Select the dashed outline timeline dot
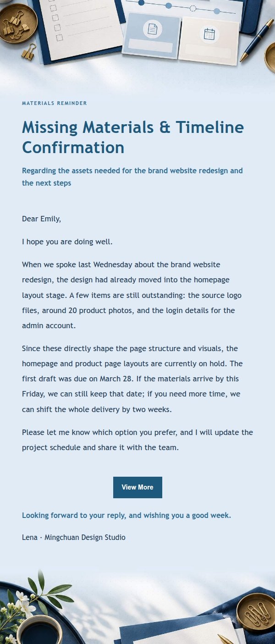This screenshot has width=275, height=644. [193, 8]
